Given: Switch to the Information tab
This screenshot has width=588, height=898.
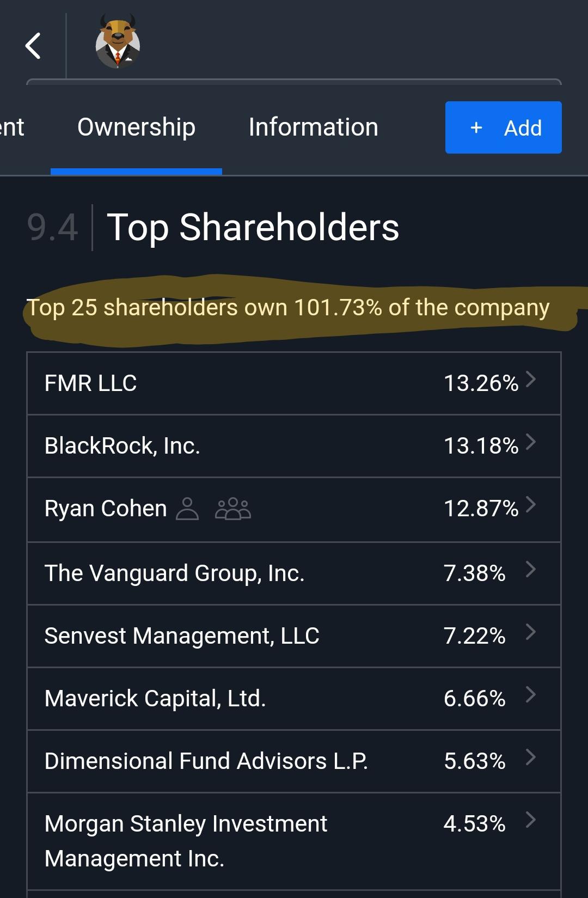Looking at the screenshot, I should coord(313,127).
